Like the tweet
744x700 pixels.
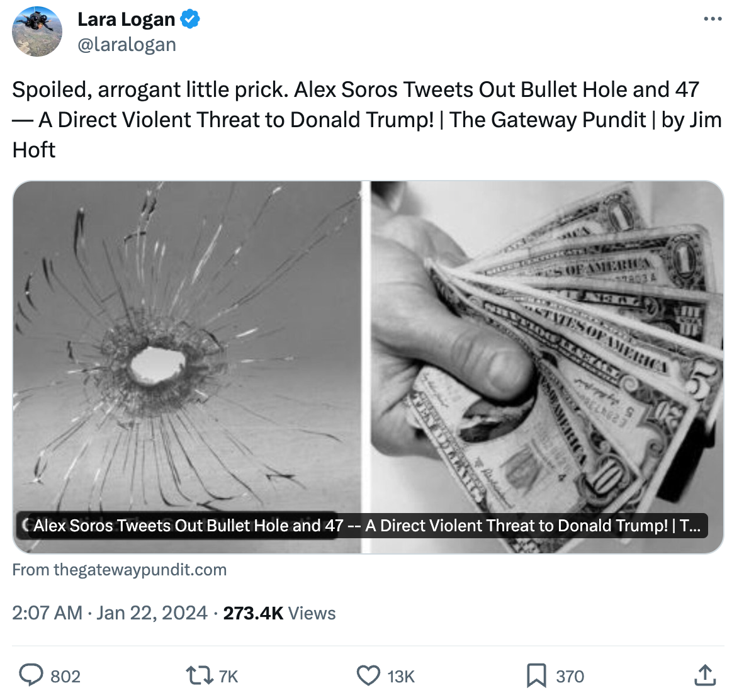pyautogui.click(x=368, y=675)
